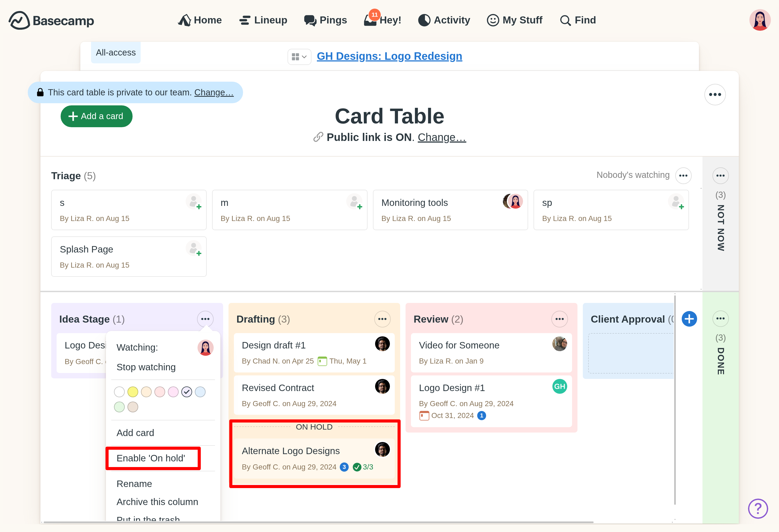
Task: Select Archive this column menu entry
Action: [157, 502]
